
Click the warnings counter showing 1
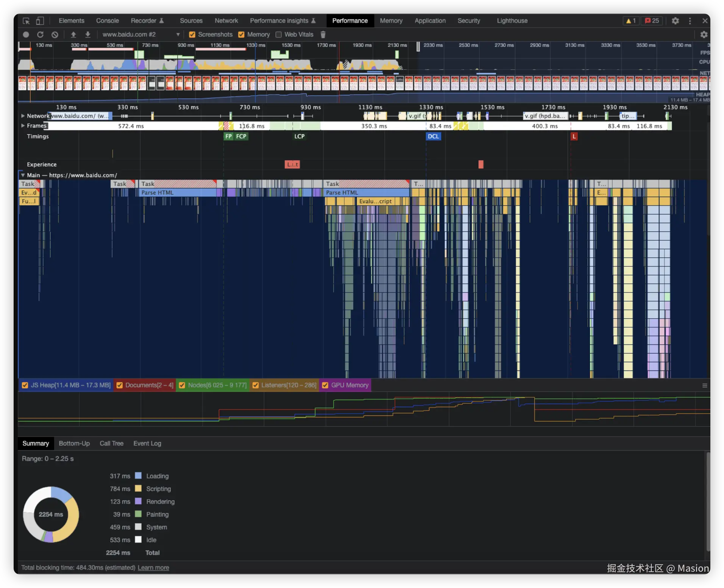(631, 21)
